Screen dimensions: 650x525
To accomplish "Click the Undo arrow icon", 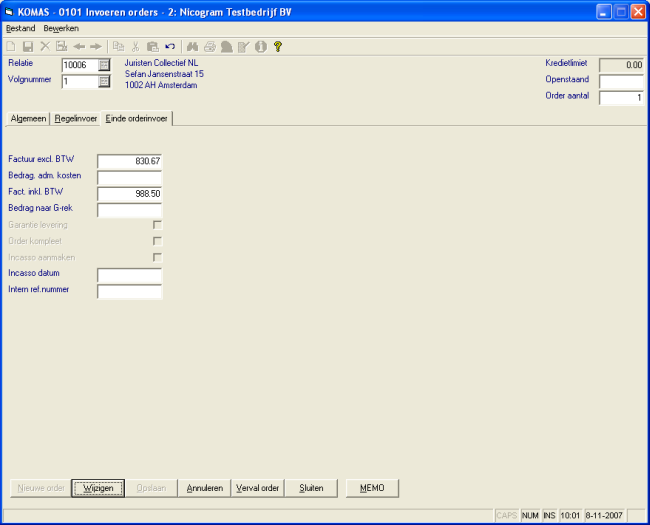I will coord(170,46).
